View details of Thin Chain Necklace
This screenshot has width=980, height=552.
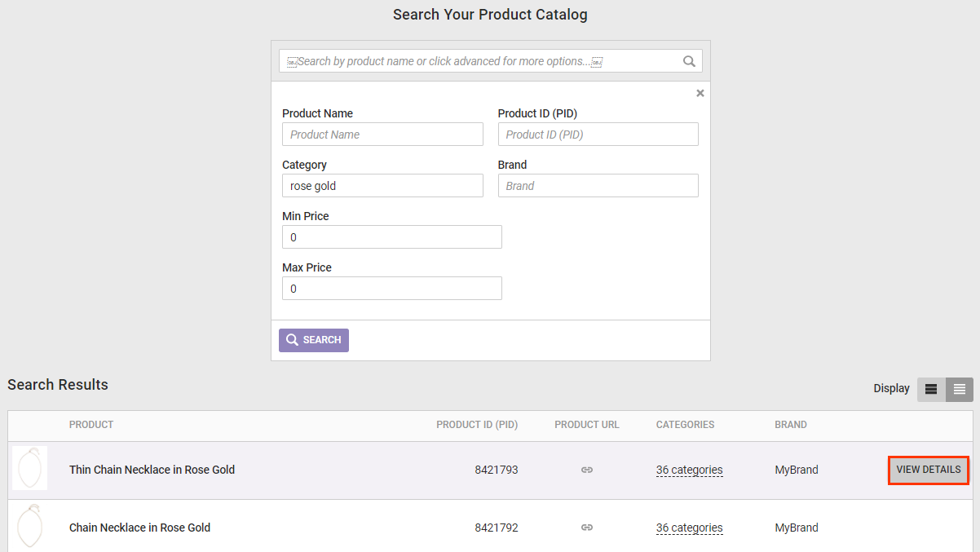coord(929,470)
